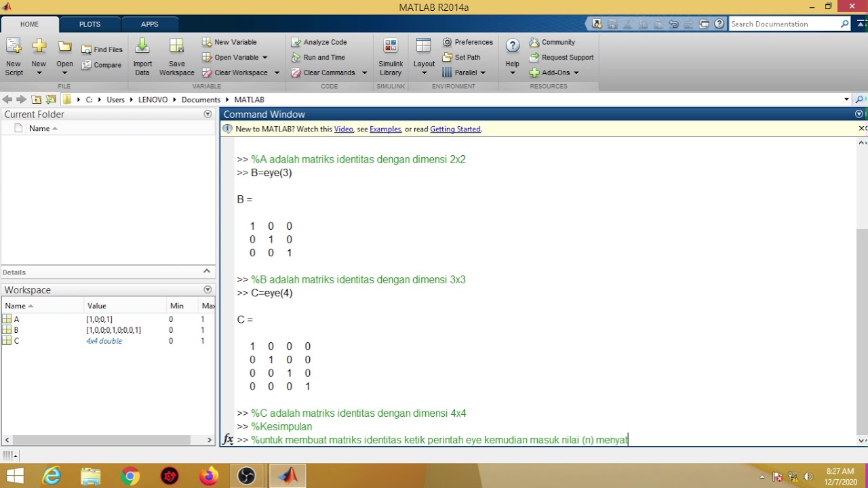Click in Search Documentation field
The width and height of the screenshot is (868, 488).
click(784, 24)
